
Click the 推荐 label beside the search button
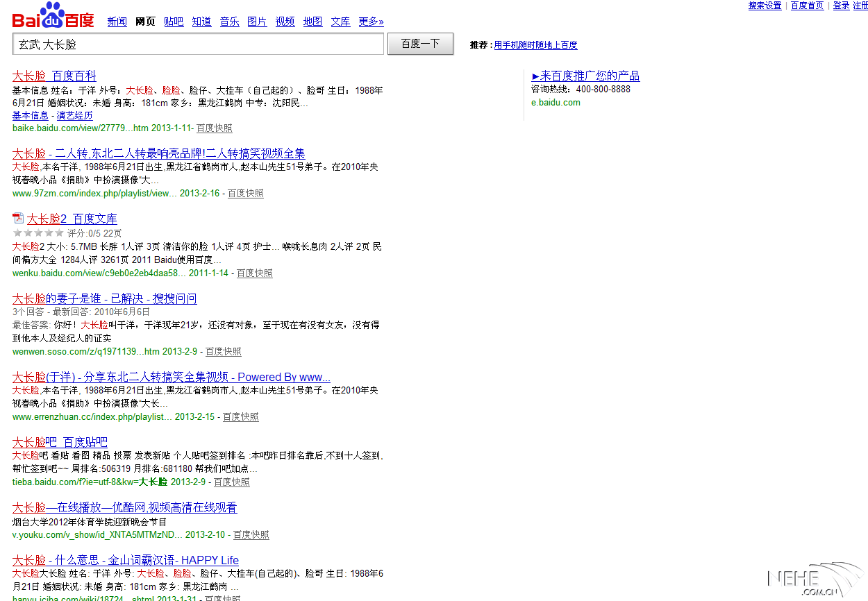(481, 45)
